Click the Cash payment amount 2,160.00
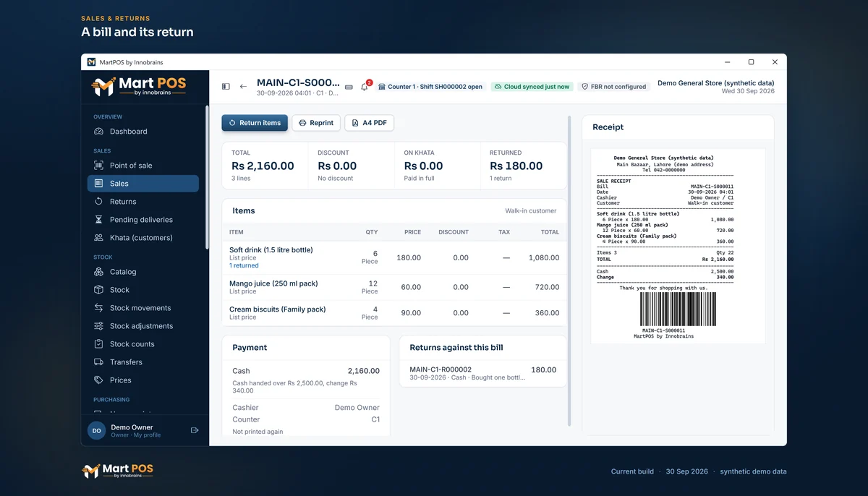 tap(363, 371)
